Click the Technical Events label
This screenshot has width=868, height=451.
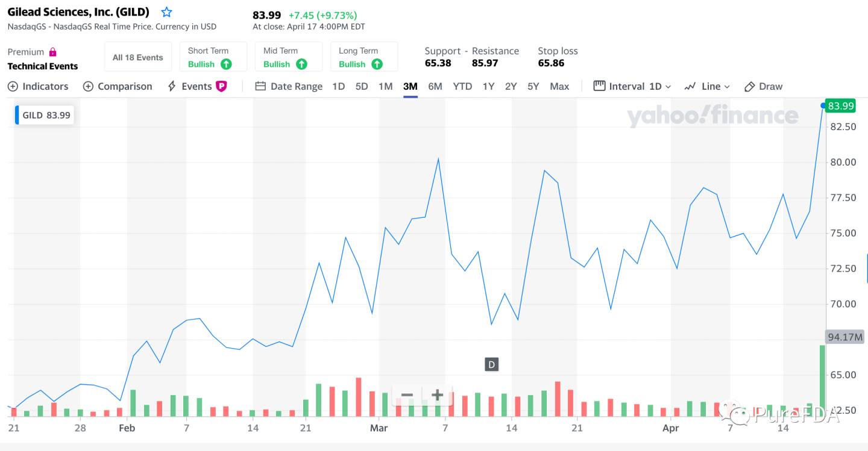[43, 66]
